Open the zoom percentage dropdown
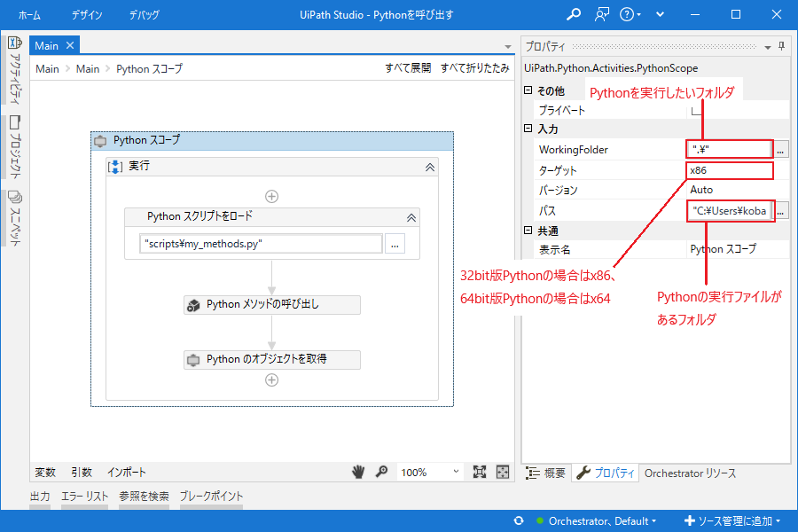This screenshot has height=532, width=798. click(456, 472)
